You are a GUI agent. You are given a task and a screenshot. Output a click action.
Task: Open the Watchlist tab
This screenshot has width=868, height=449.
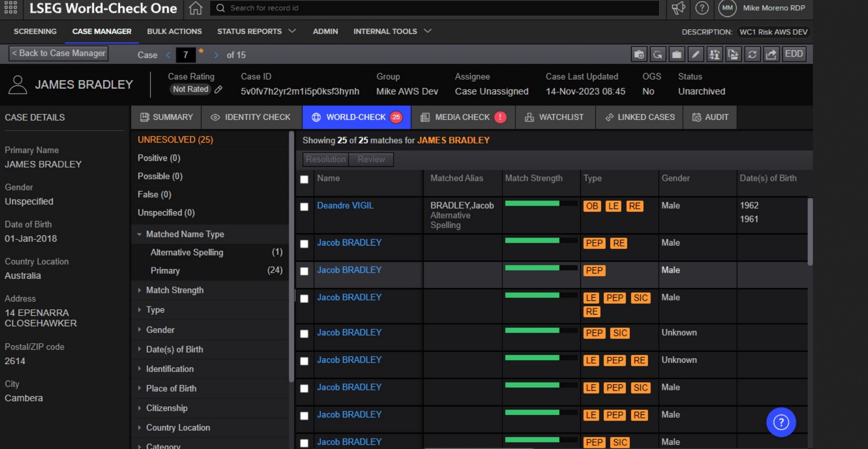click(x=555, y=117)
